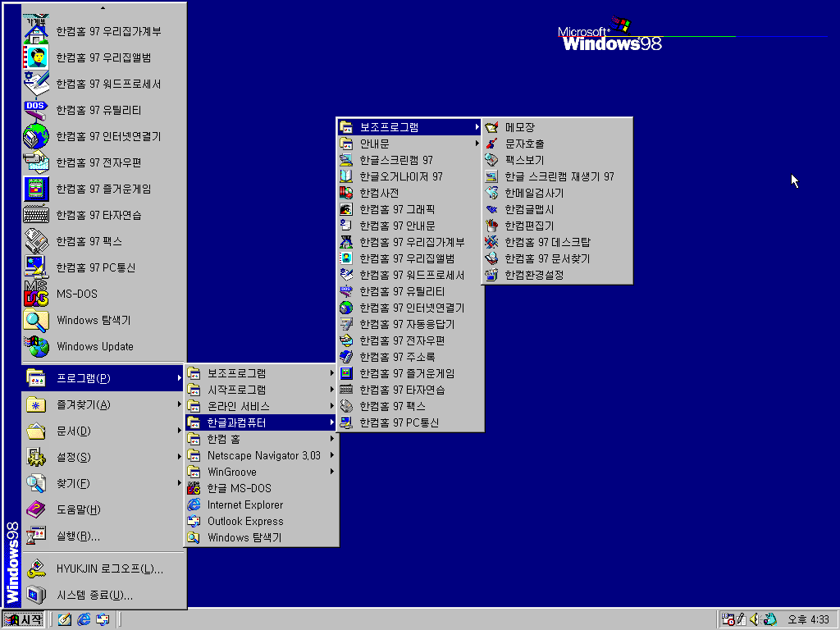
Task: Click the first quick launch icon by Start
Action: [64, 620]
